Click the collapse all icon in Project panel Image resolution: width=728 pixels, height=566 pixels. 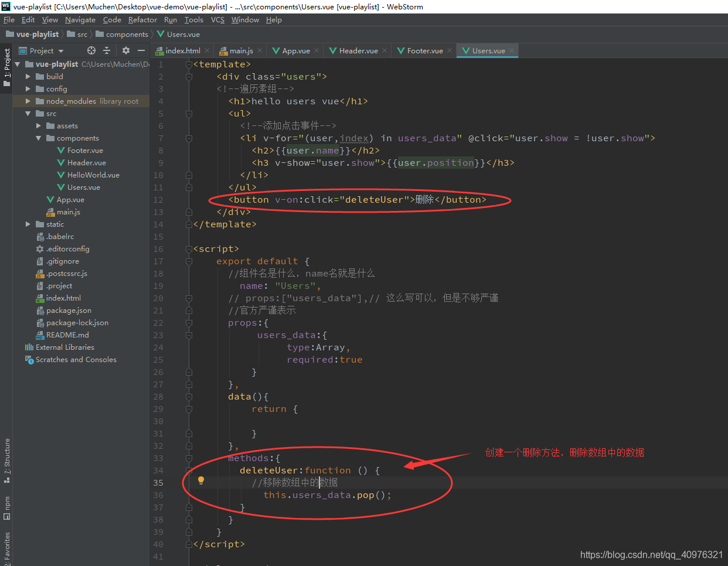pos(107,50)
